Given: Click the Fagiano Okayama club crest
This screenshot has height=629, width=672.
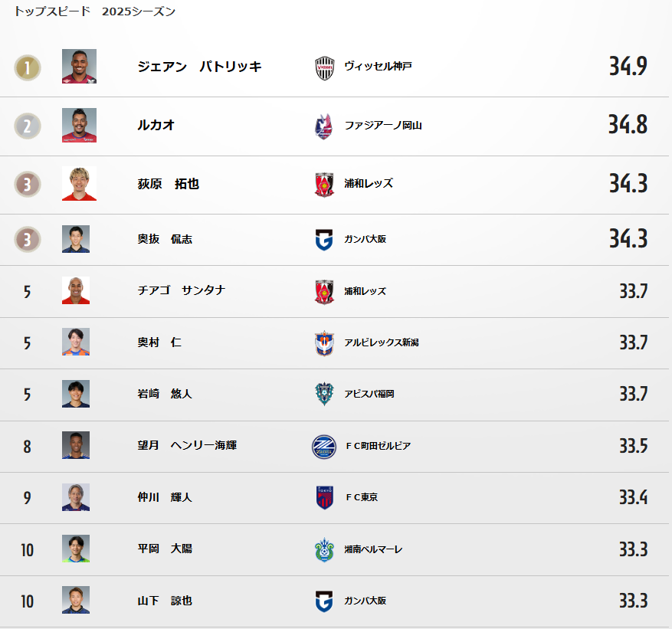Looking at the screenshot, I should point(324,126).
